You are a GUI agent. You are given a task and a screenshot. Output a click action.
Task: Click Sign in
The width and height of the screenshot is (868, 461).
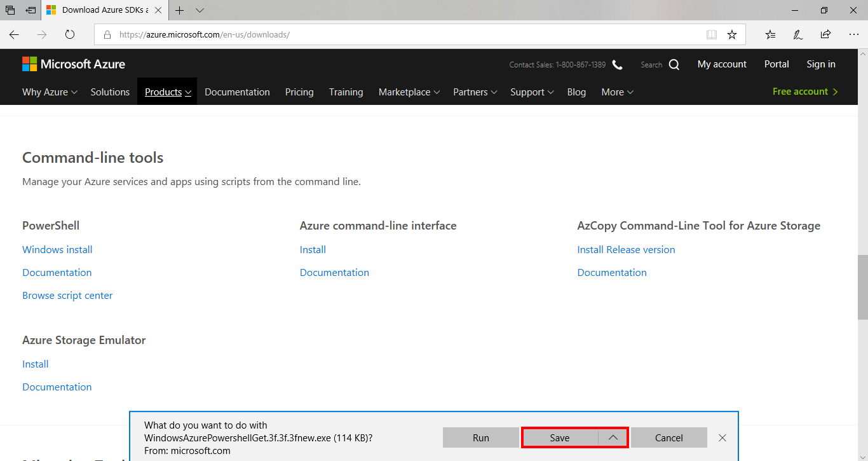click(x=821, y=64)
